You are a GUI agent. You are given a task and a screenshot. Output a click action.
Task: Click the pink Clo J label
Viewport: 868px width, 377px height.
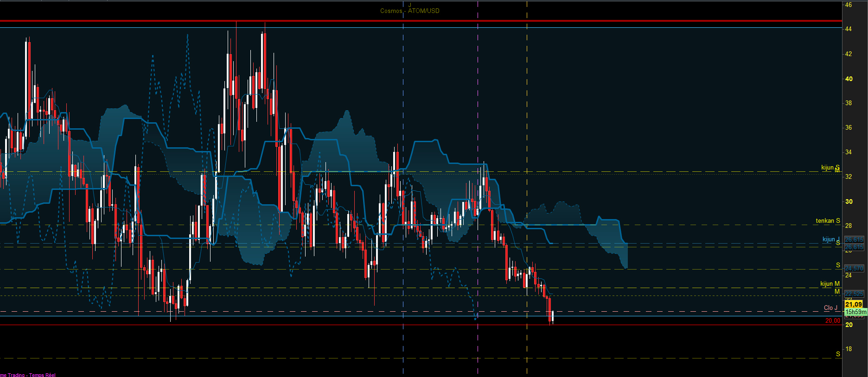[830, 308]
